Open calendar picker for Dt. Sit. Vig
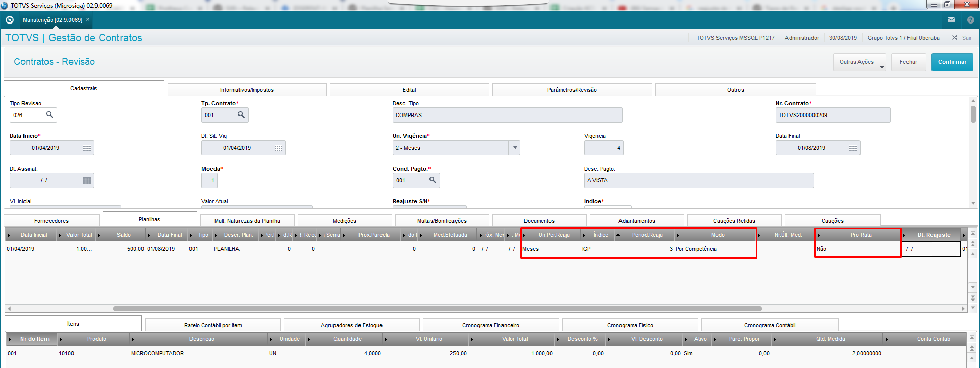 coord(278,148)
